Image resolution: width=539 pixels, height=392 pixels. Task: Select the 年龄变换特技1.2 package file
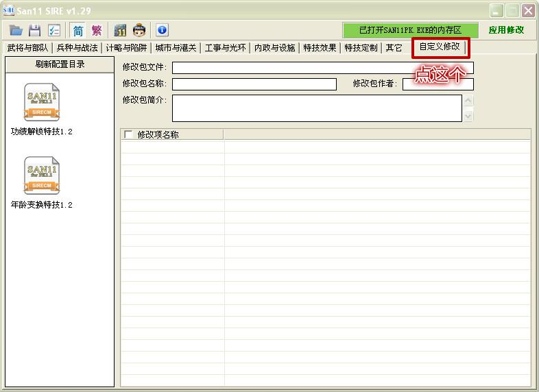(42, 182)
